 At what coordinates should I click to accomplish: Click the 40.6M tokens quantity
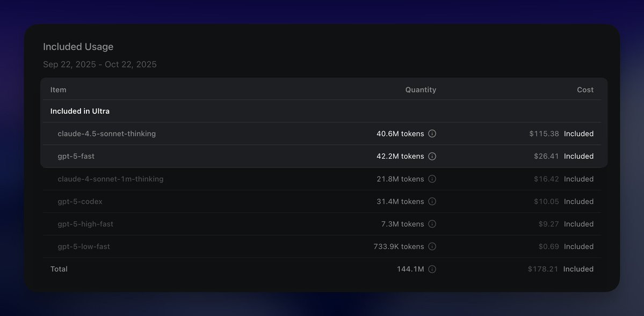400,134
